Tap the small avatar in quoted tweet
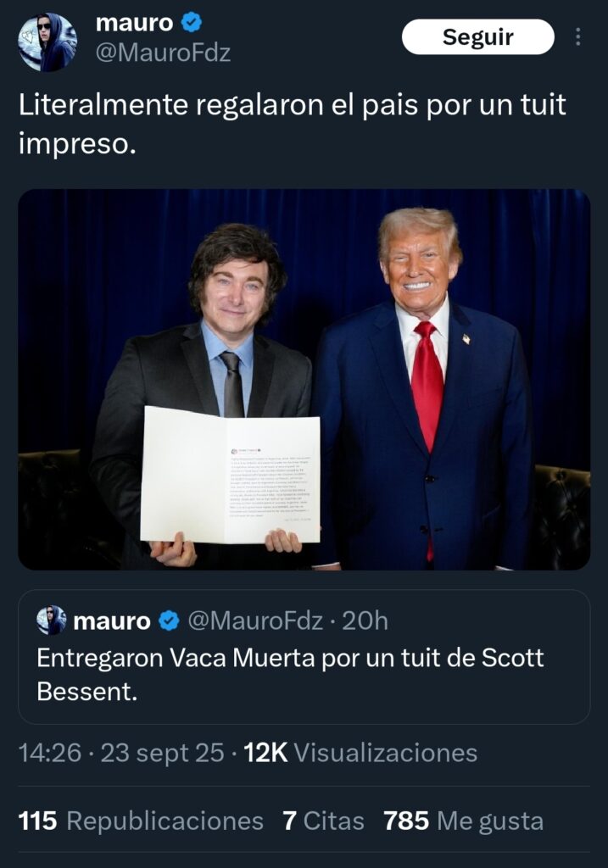608x868 pixels. [52, 620]
